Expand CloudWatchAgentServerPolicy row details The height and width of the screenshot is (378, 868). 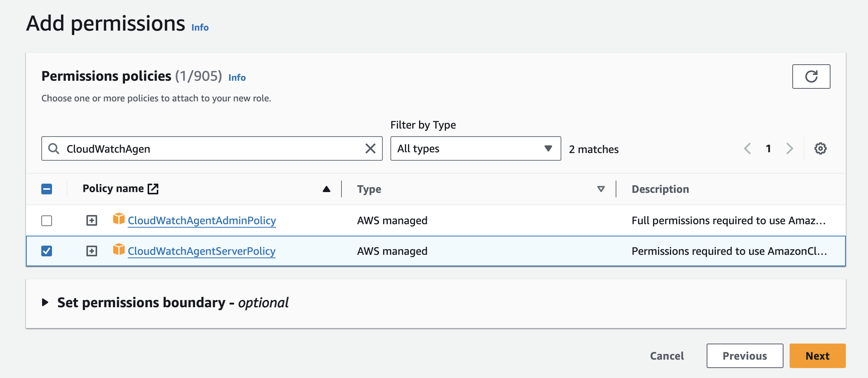pos(92,251)
